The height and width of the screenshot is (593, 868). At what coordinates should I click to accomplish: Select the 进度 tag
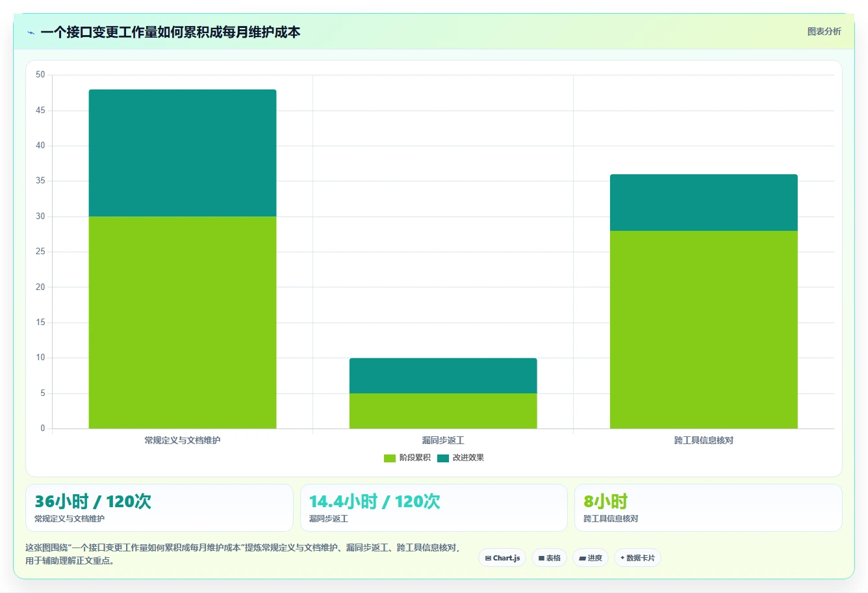pos(591,558)
